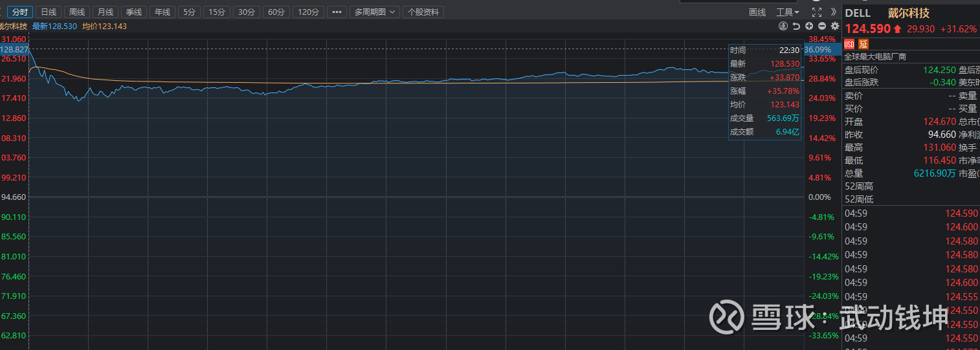The image size is (980, 350).
Task: Click the day high 131.060 in quote panel
Action: 939,148
